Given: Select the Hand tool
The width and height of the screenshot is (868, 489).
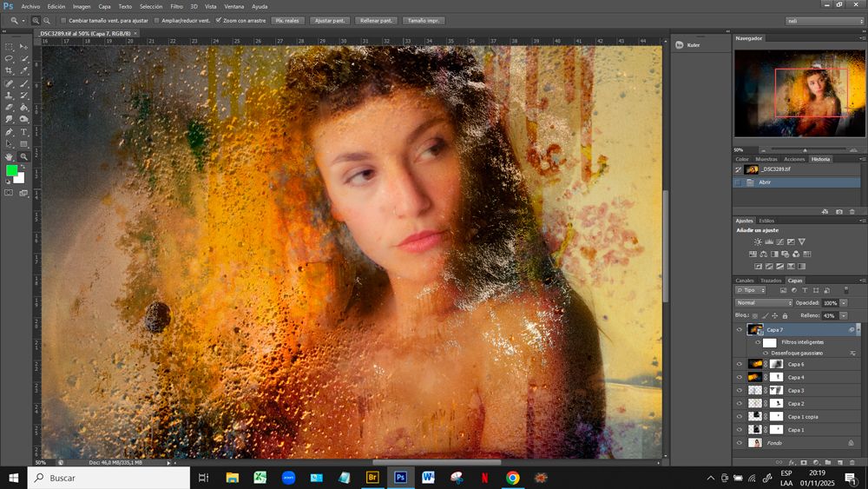Looking at the screenshot, I should coord(10,156).
